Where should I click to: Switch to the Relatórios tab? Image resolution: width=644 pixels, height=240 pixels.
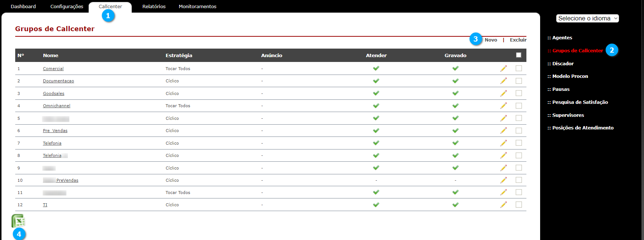(154, 7)
